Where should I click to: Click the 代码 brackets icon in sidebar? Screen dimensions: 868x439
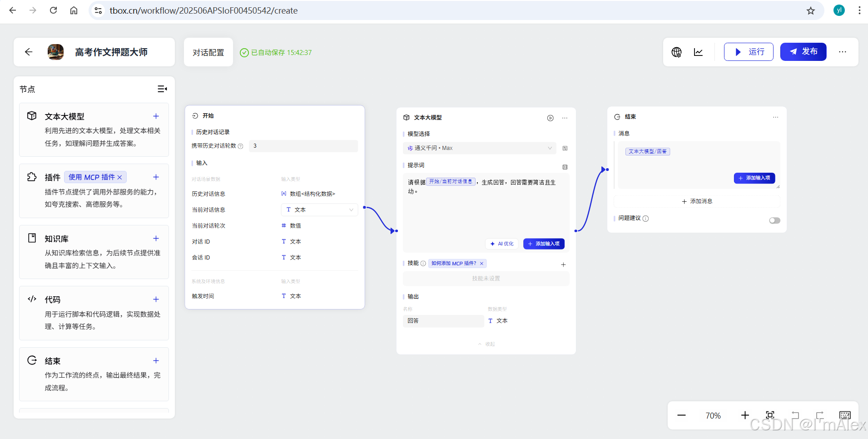click(x=32, y=299)
